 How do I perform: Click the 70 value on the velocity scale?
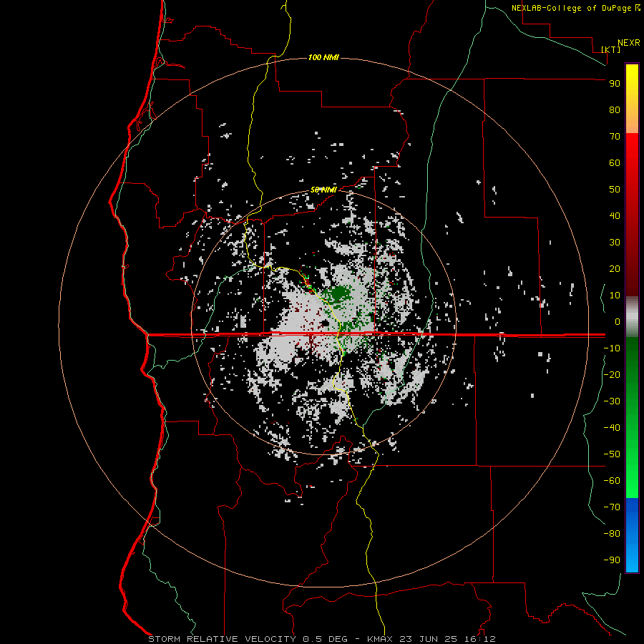point(615,137)
